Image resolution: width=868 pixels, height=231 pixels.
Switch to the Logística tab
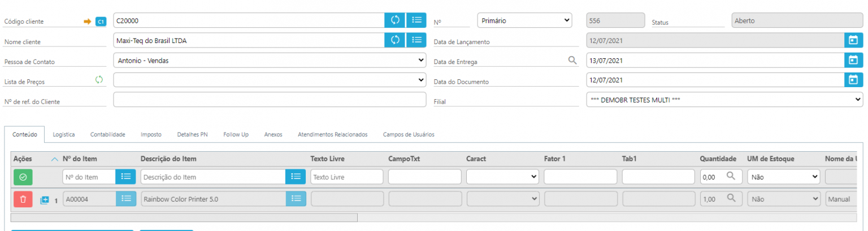tap(64, 135)
